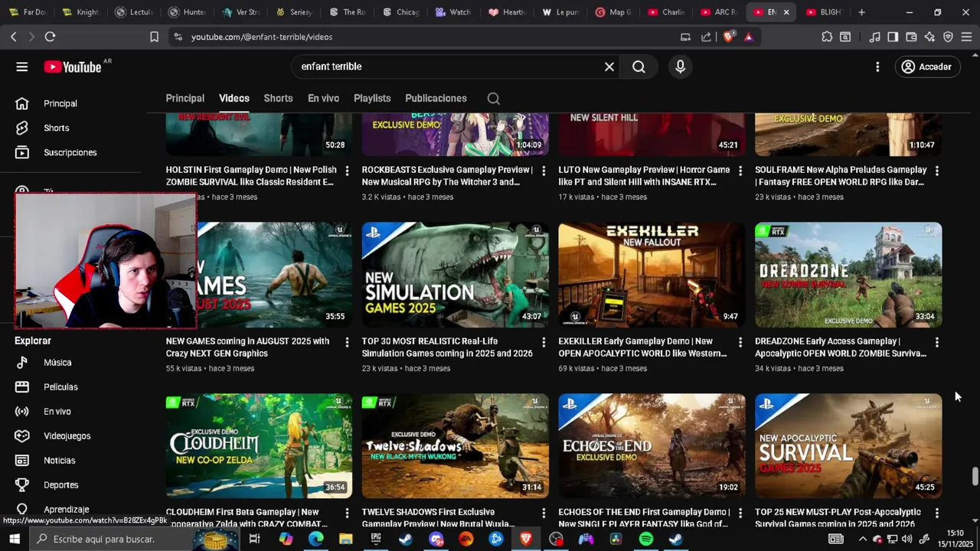Switch to the channel Principal tab
Image resolution: width=980 pixels, height=551 pixels.
click(185, 98)
